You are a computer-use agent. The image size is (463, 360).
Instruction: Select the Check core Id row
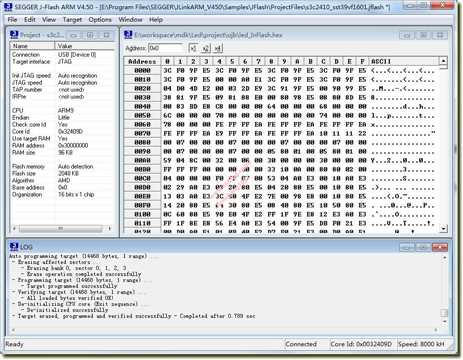tap(62, 124)
